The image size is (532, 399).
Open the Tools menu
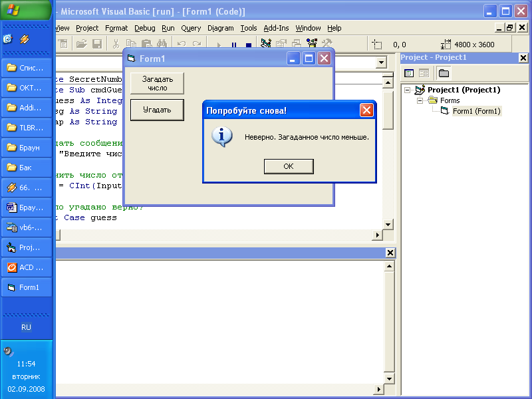tap(249, 28)
